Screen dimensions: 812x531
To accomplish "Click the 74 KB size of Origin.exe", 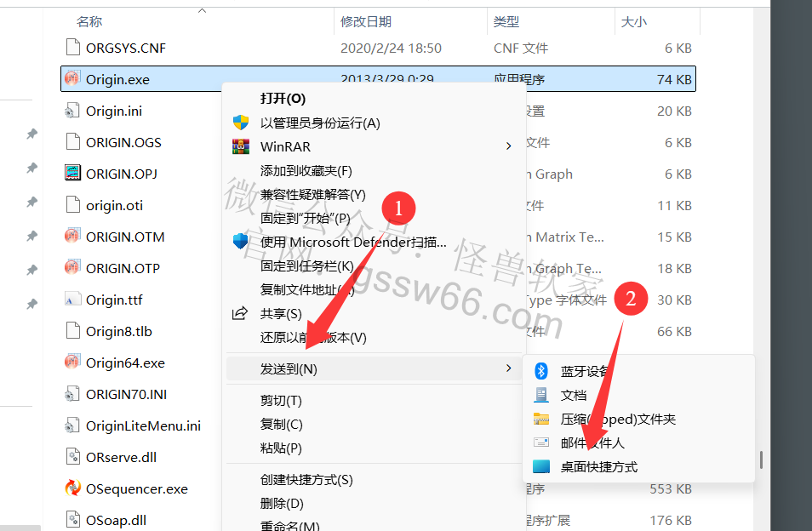I will (x=674, y=79).
